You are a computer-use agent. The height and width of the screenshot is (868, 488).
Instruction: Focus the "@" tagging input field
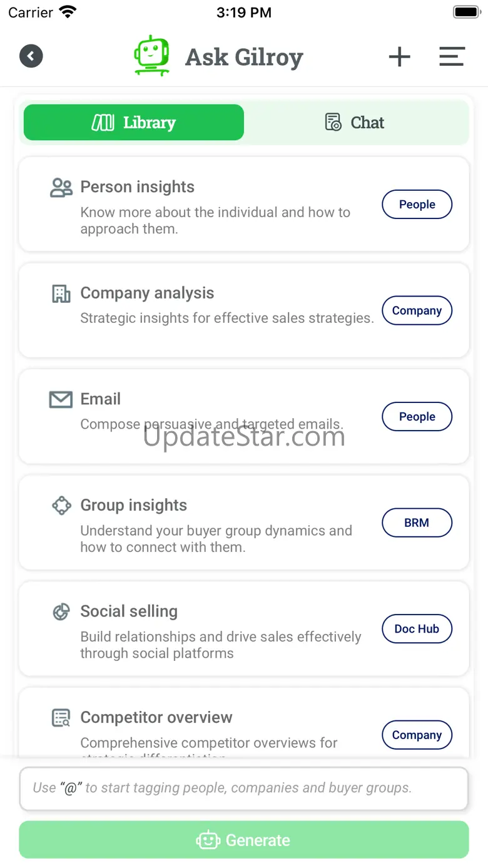click(x=243, y=788)
